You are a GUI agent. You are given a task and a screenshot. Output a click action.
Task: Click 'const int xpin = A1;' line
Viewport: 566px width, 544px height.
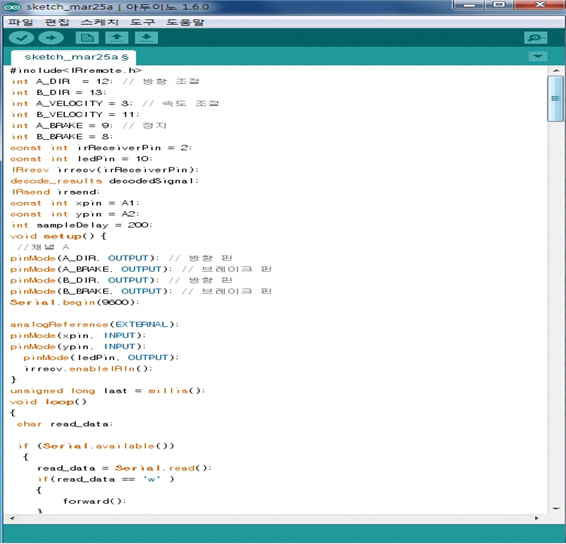coord(75,203)
